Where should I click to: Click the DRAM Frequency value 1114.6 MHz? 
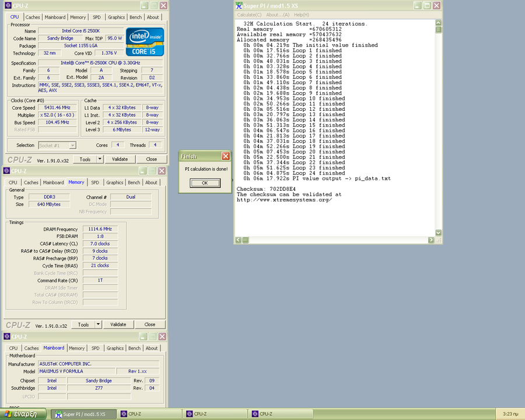coord(100,229)
